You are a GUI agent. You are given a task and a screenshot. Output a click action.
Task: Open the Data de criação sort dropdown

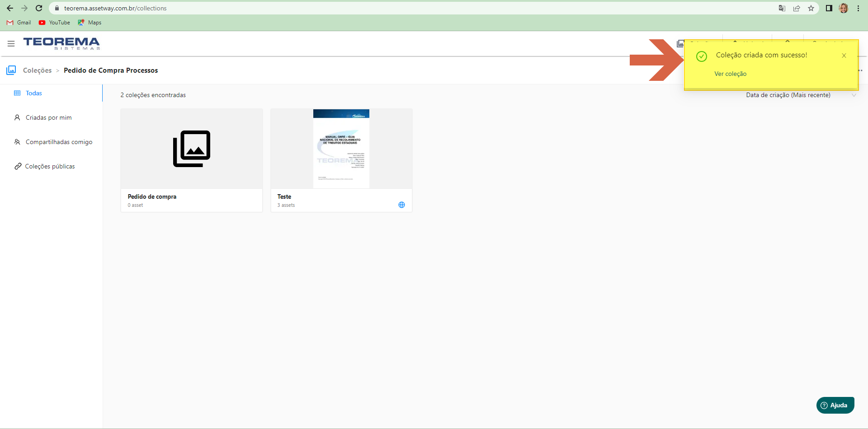(x=801, y=95)
